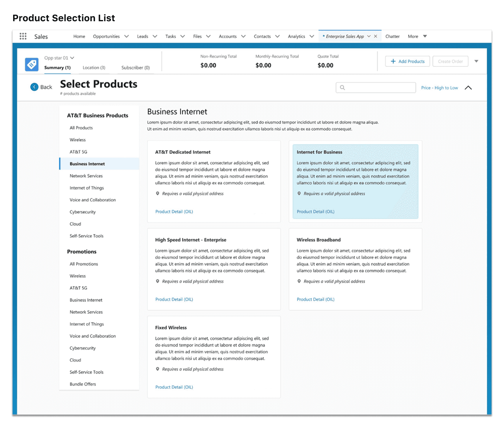Close the Enterprise Sales App tab
Screen dimensions: 504x427
click(375, 36)
